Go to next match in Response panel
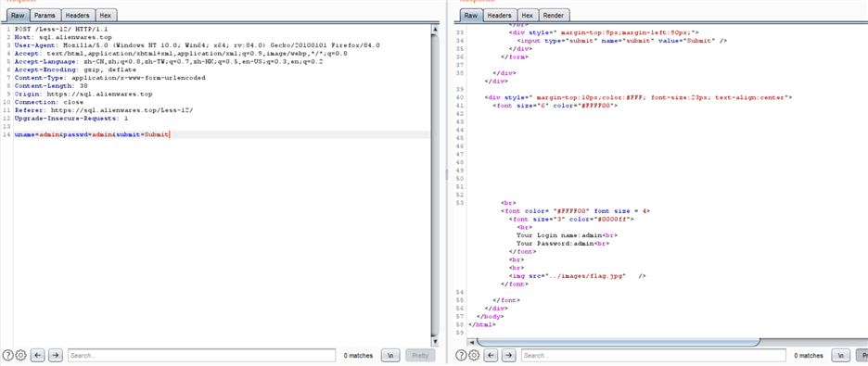This screenshot has width=868, height=366. click(x=508, y=356)
